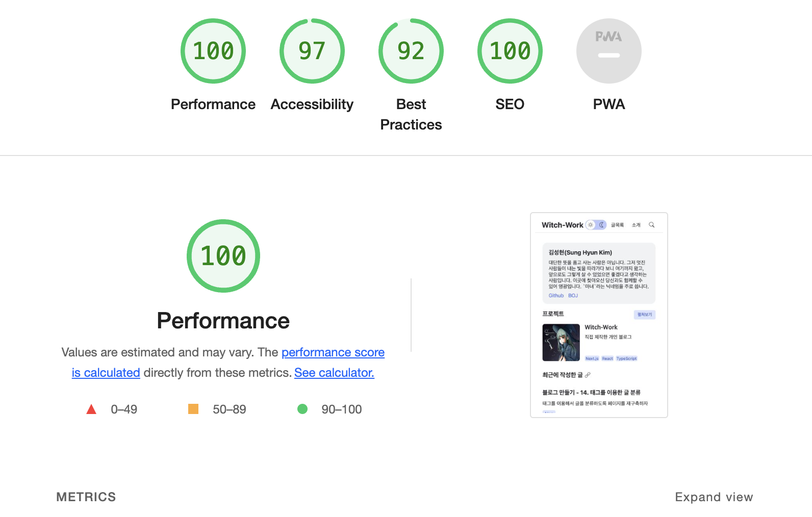The width and height of the screenshot is (812, 517).
Task: Expand projects with the 펼쳐보기 button
Action: (645, 315)
